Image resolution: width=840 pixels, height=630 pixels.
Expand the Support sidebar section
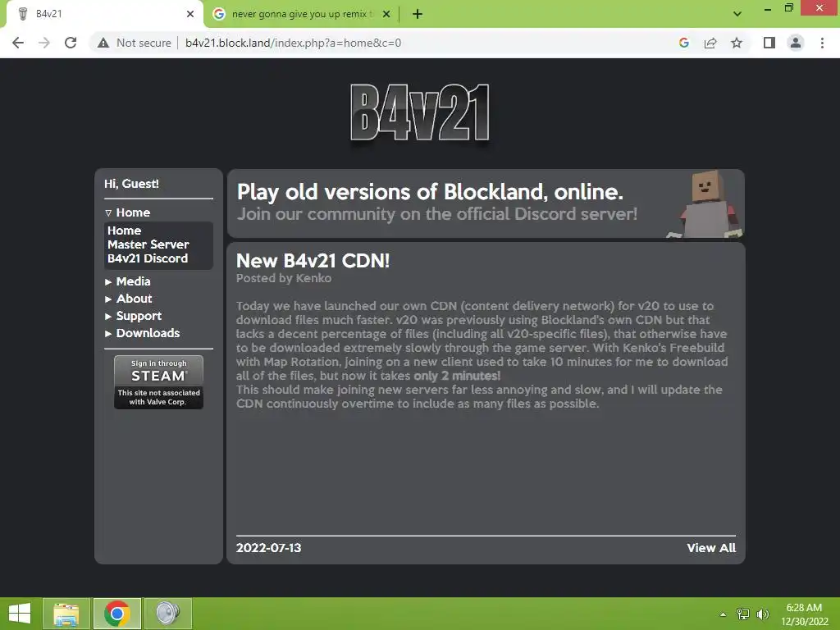(x=134, y=316)
